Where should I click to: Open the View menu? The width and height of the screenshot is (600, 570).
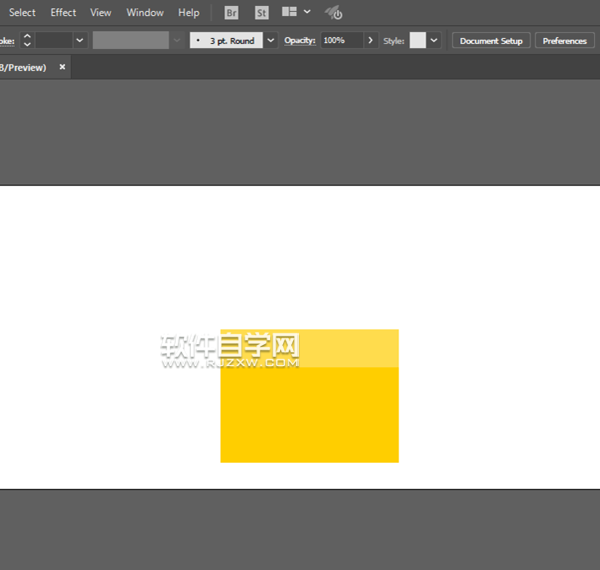coord(101,13)
